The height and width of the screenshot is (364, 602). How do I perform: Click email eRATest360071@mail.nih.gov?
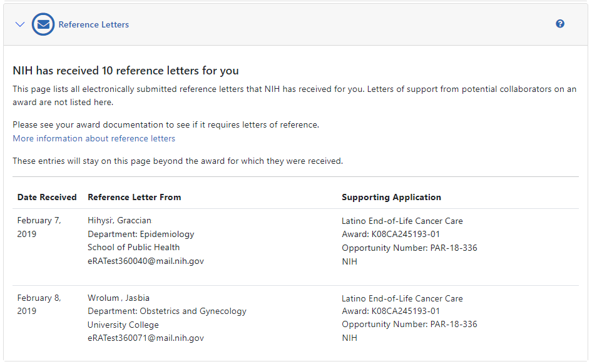pyautogui.click(x=146, y=338)
